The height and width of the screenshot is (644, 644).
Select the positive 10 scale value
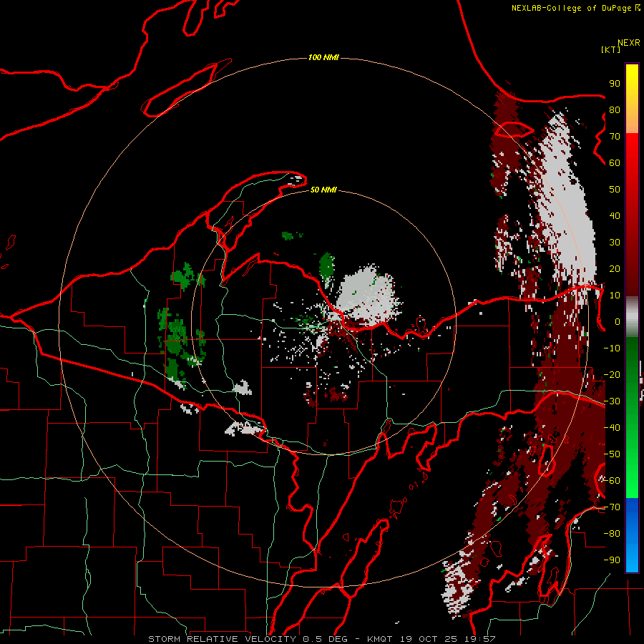[615, 296]
